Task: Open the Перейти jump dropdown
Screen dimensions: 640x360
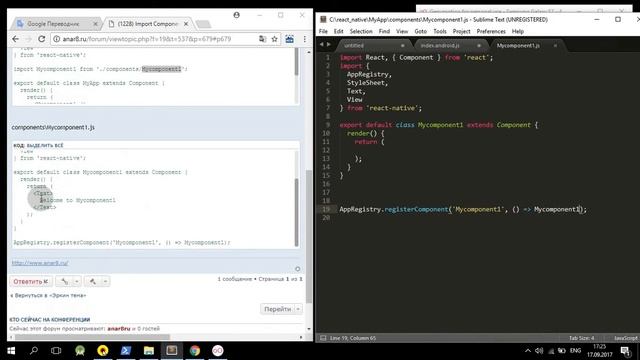Action: point(281,309)
